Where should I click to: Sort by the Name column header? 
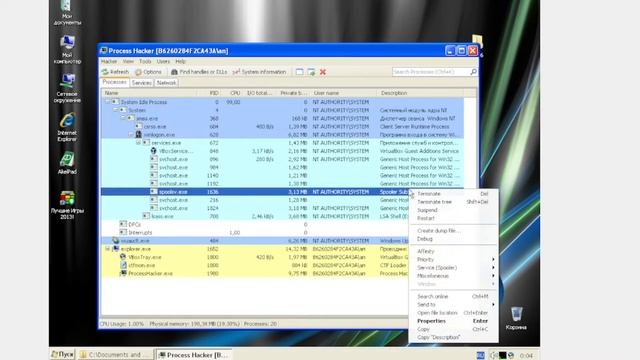coord(149,93)
